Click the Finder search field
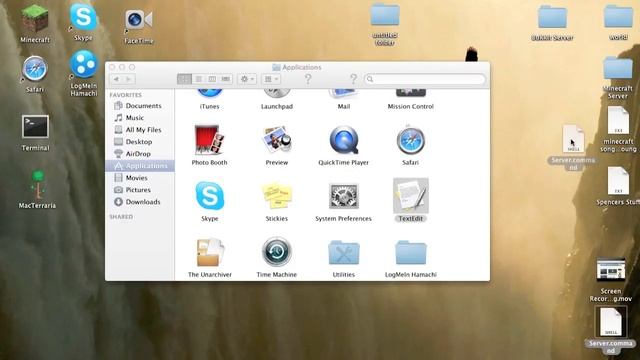This screenshot has width=640, height=360. [425, 79]
